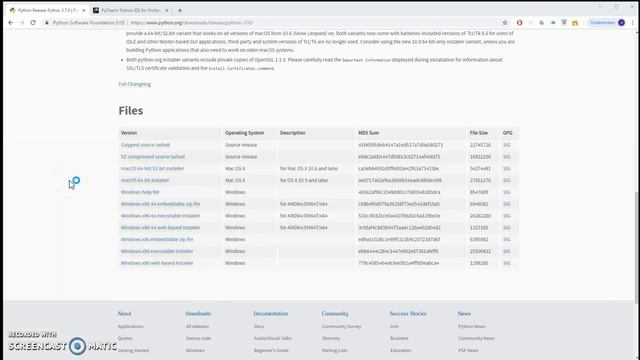Open Beginner's Guide footer link
This screenshot has height=360, width=640.
tap(271, 350)
